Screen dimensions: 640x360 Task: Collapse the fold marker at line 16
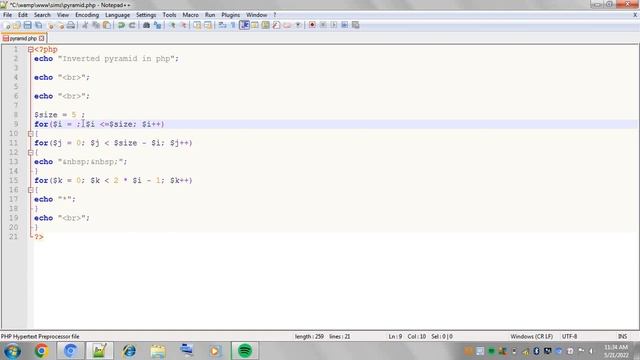31,190
